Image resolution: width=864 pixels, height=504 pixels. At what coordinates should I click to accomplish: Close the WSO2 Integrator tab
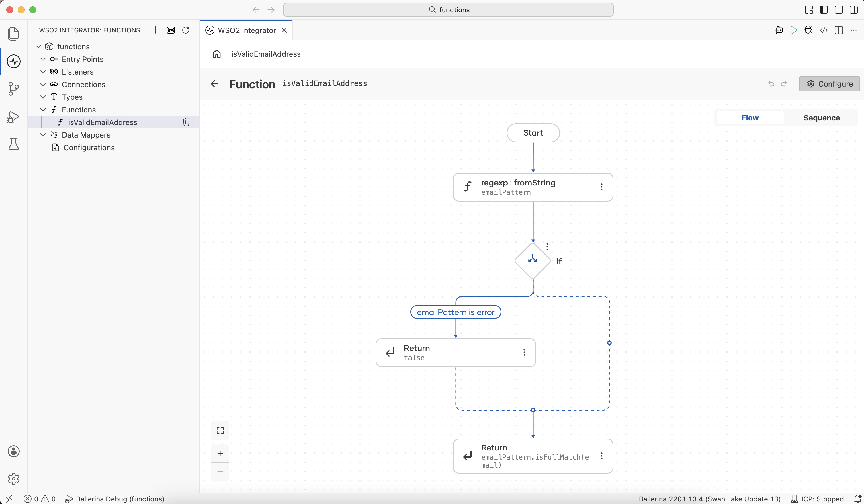pos(284,30)
